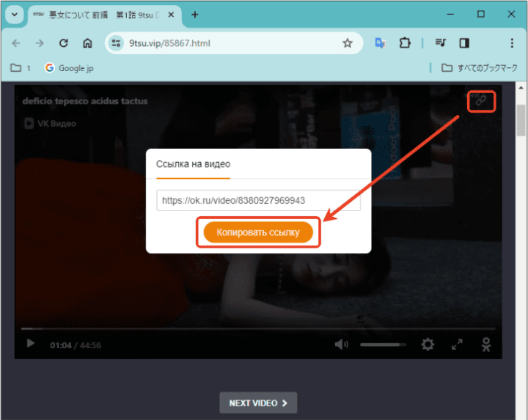Go to the NEXT VIDEO
The height and width of the screenshot is (420, 528).
258,403
